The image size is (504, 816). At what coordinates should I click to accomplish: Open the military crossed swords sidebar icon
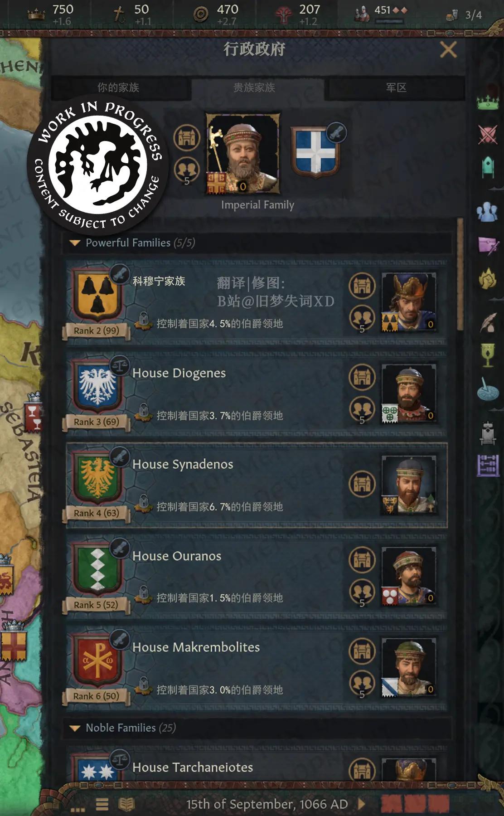point(488,135)
